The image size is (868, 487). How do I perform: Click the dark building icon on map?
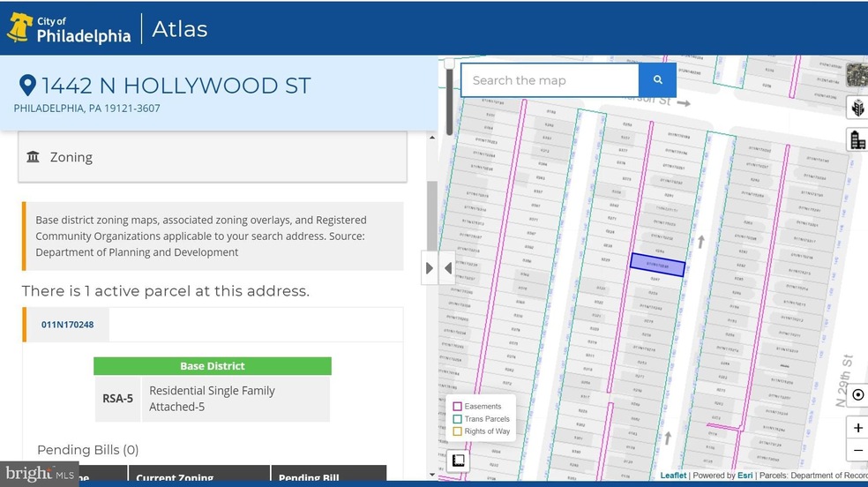(x=857, y=140)
